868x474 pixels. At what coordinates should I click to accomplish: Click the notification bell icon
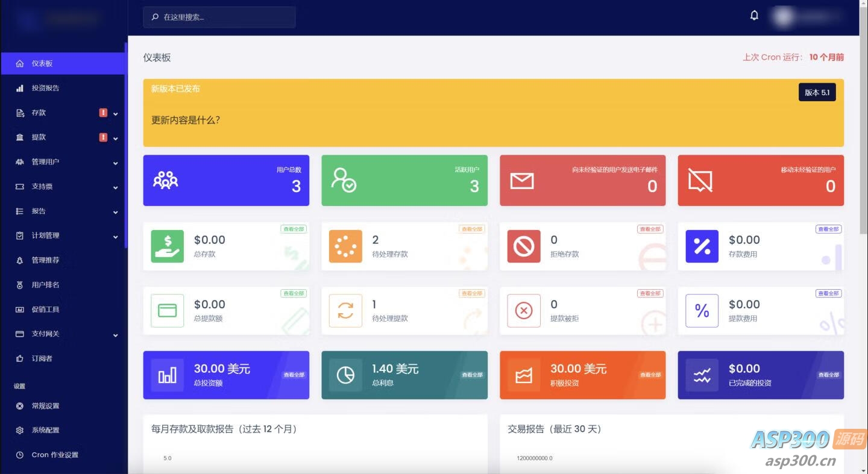click(x=754, y=16)
